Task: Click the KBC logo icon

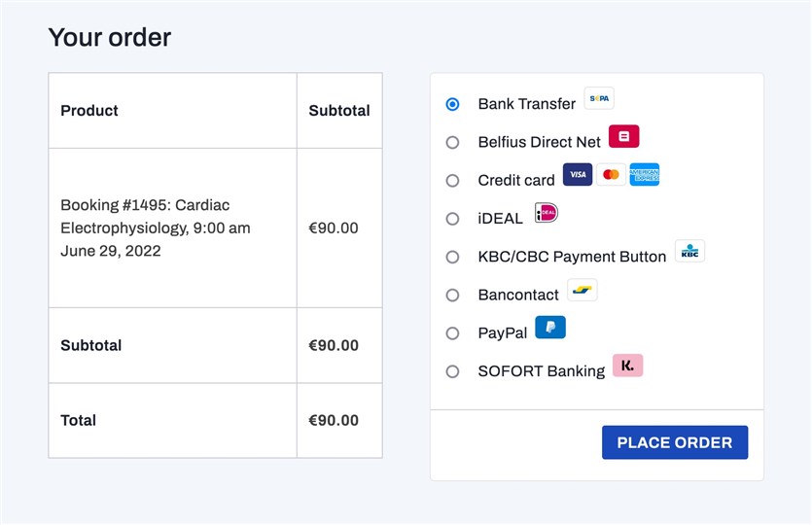Action: pos(689,251)
